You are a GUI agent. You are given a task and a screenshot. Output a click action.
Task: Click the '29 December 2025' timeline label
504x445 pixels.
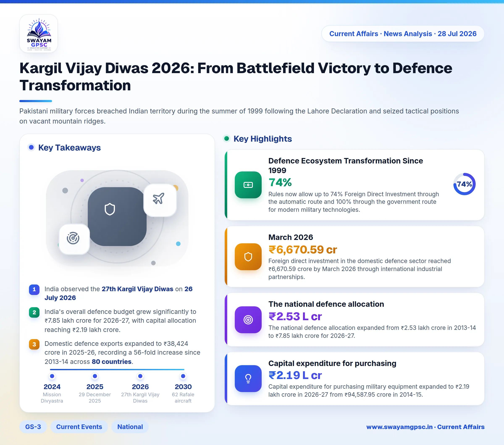(95, 398)
